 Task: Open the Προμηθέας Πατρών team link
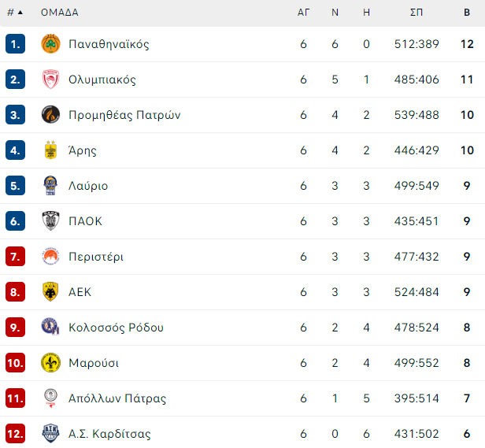tap(124, 115)
